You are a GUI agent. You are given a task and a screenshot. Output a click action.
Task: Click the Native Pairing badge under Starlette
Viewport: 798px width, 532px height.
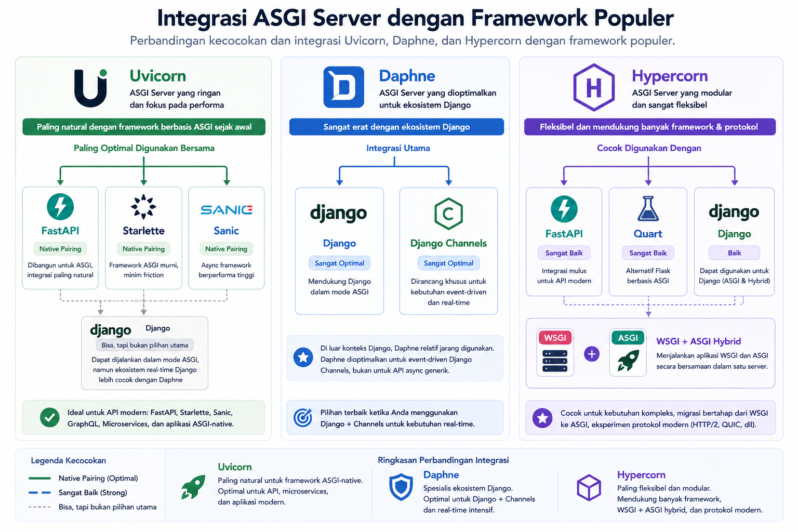[x=143, y=249]
